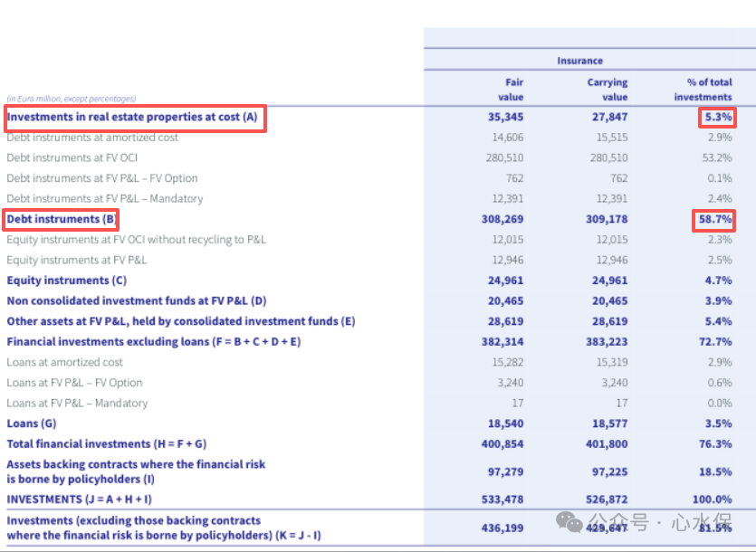Screen dimensions: 756x552
Task: Click 'Loans at amortized cost' row label
Action: [x=64, y=363]
